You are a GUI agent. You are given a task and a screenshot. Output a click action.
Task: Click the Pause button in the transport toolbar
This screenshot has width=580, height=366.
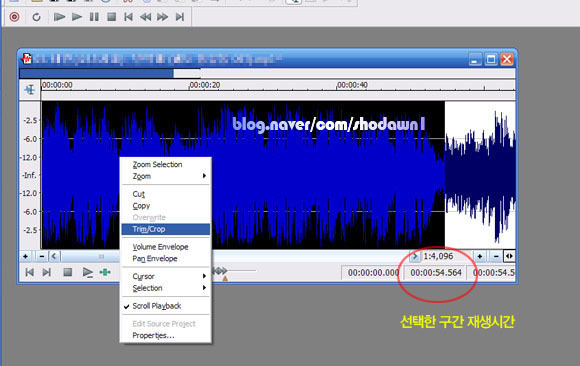(x=94, y=17)
